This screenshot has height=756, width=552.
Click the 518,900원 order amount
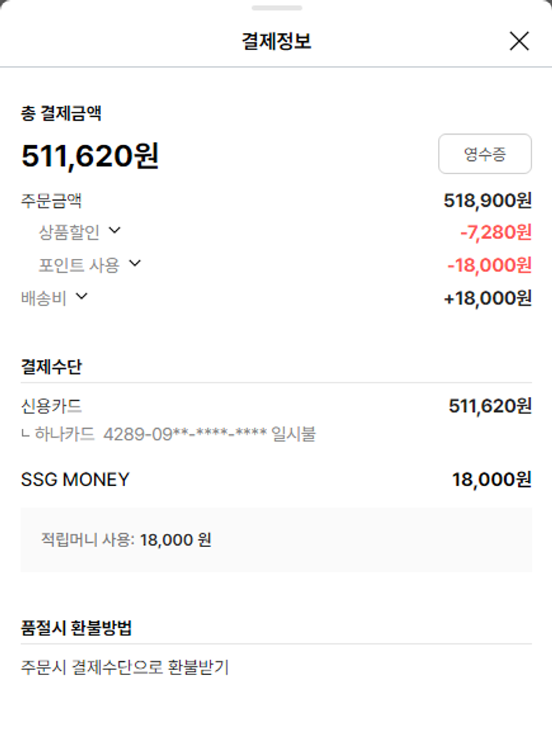(x=487, y=200)
